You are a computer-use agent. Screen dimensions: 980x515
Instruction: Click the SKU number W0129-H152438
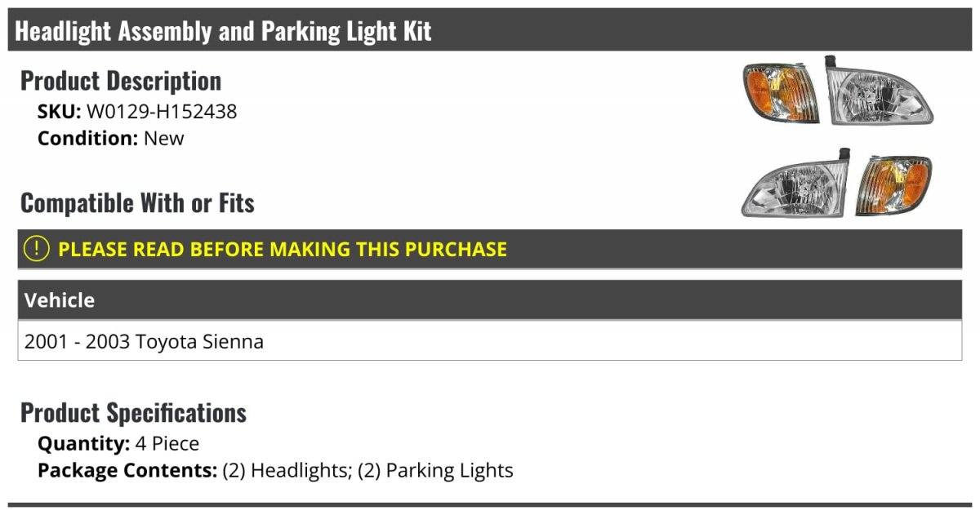pyautogui.click(x=162, y=111)
